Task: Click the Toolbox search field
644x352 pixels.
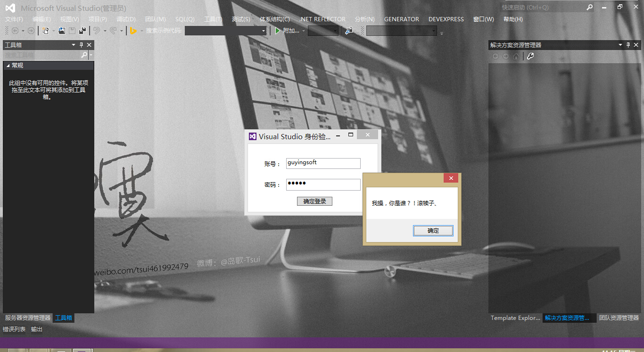Action: 42,55
